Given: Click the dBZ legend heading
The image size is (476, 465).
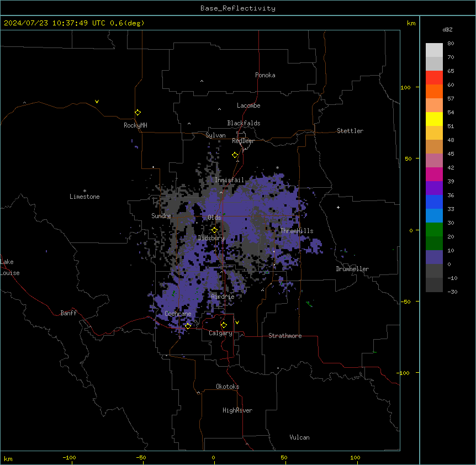Looking at the screenshot, I should pos(447,29).
